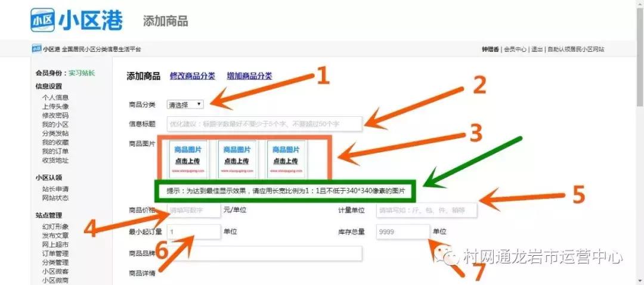The height and width of the screenshot is (285, 644).
Task: Open 我的小区 in the sidebar
Action: pos(55,125)
